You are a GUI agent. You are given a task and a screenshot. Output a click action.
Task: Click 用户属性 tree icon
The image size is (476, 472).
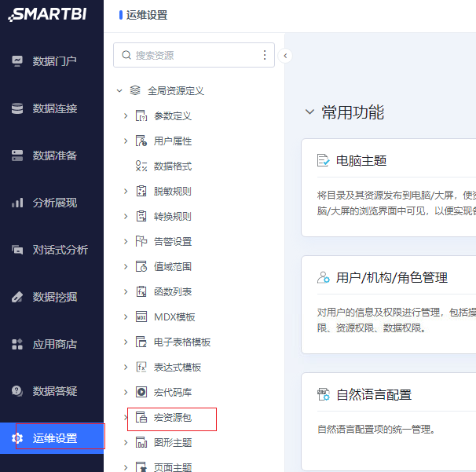click(x=141, y=141)
